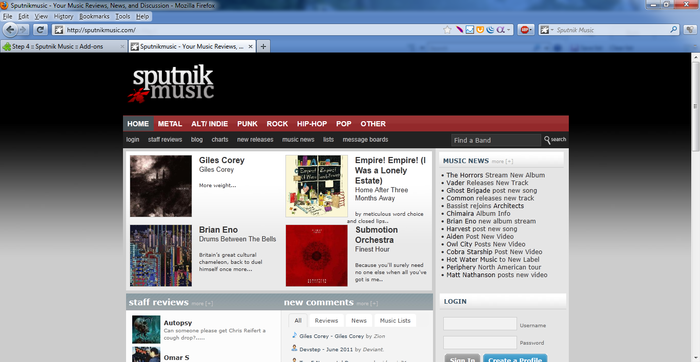The image size is (700, 362).
Task: Open the Bookmarks menu
Action: [x=94, y=17]
